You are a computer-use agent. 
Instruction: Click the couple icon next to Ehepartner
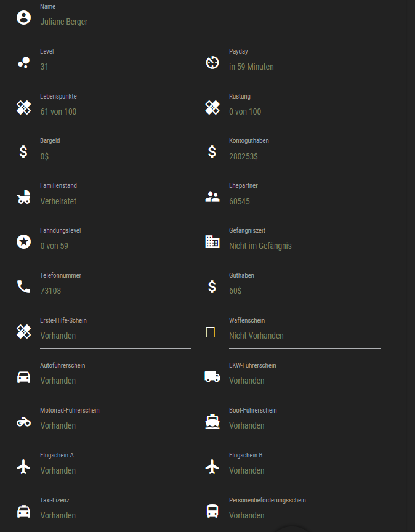pos(212,197)
